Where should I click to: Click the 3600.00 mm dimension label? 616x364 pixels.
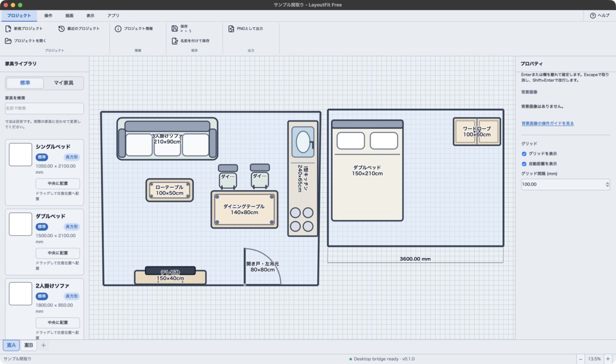pos(415,259)
